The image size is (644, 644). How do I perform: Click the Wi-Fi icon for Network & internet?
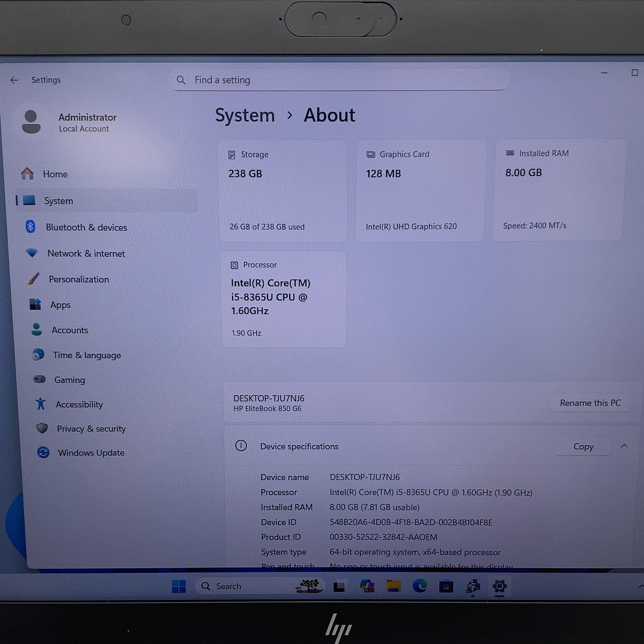click(x=32, y=253)
